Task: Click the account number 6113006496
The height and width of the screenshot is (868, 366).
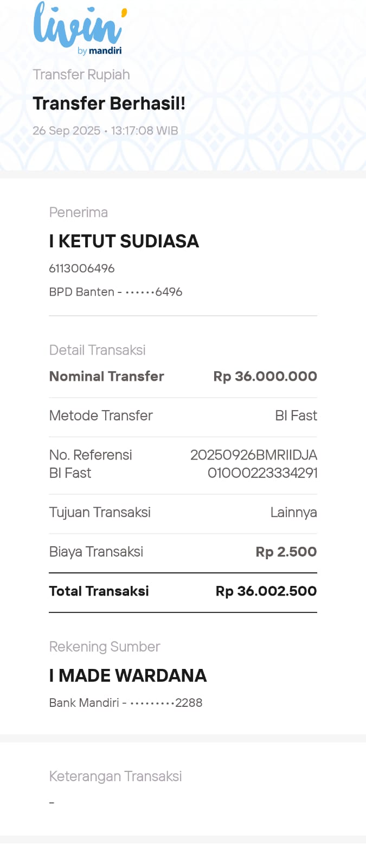Action: (82, 269)
